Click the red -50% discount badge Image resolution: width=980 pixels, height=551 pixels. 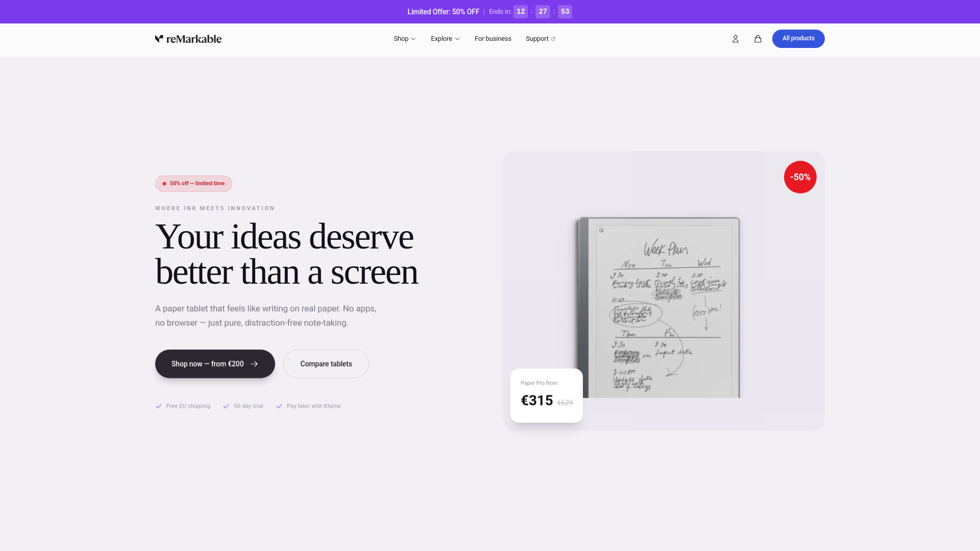(800, 177)
